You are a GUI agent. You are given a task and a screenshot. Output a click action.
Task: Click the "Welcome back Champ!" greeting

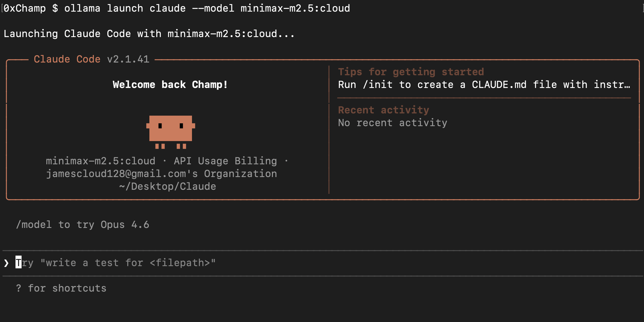coord(170,85)
